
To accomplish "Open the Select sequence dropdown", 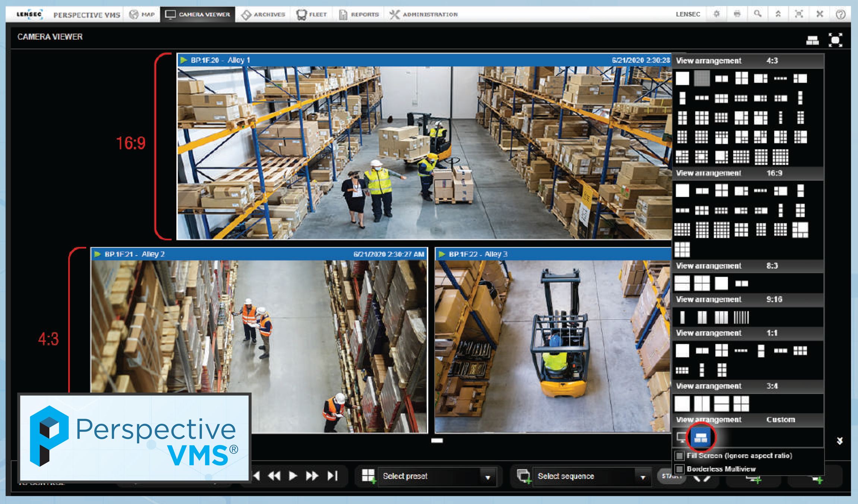I will pos(592,476).
